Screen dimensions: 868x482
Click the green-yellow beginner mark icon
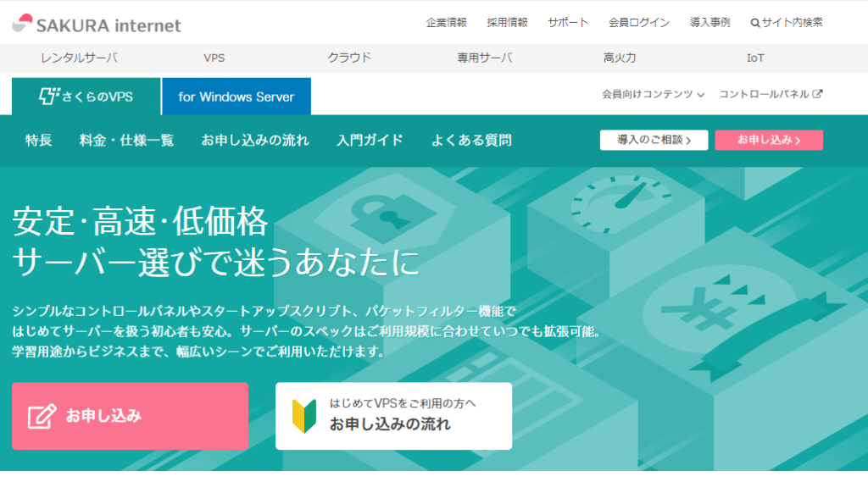304,415
